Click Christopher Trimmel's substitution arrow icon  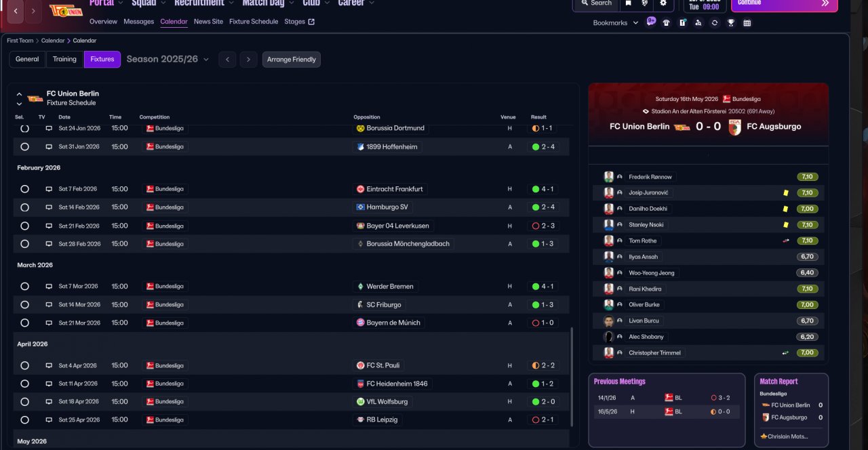[785, 353]
